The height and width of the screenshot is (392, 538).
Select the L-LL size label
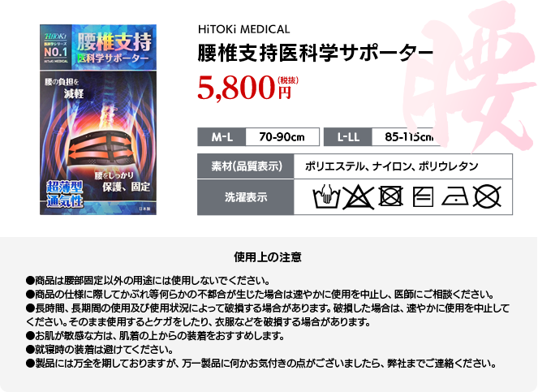click(x=348, y=137)
